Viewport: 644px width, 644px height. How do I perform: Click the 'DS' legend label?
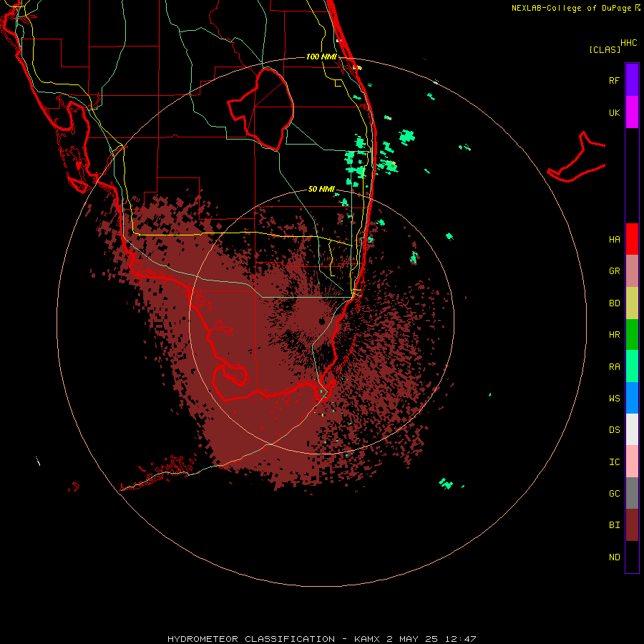614,430
